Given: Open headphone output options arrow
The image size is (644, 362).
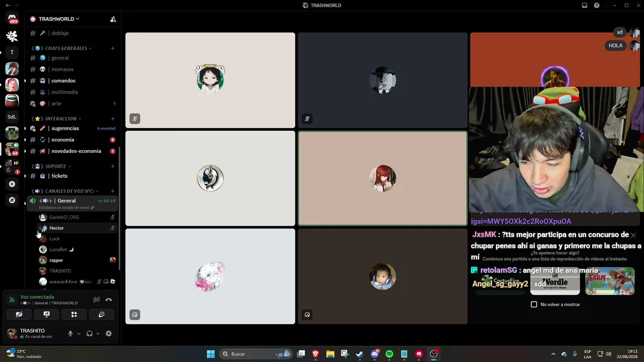Looking at the screenshot, I should [98, 334].
